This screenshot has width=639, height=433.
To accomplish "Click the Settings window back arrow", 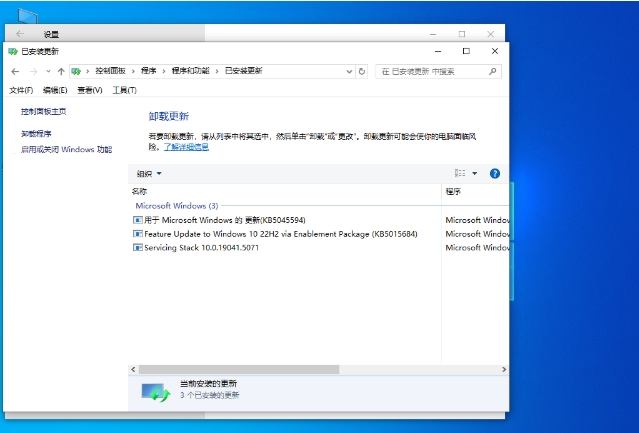I will click(20, 34).
